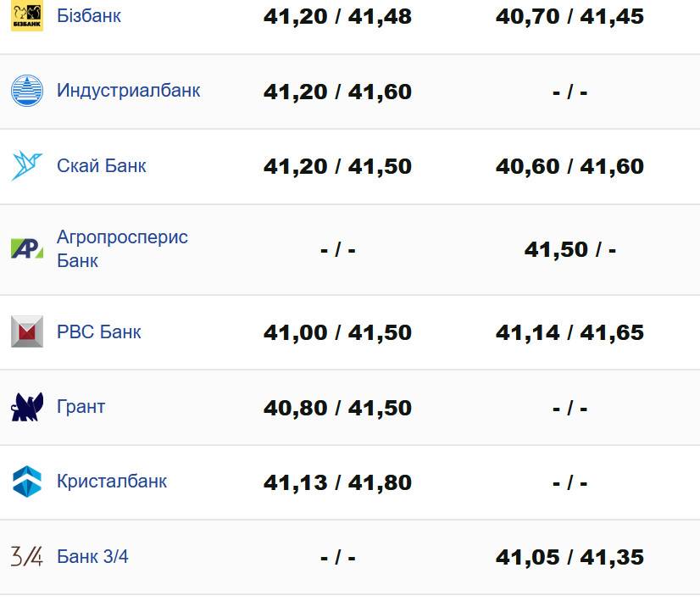
Task: Click the Скай Банк bird logo
Action: pos(27,165)
